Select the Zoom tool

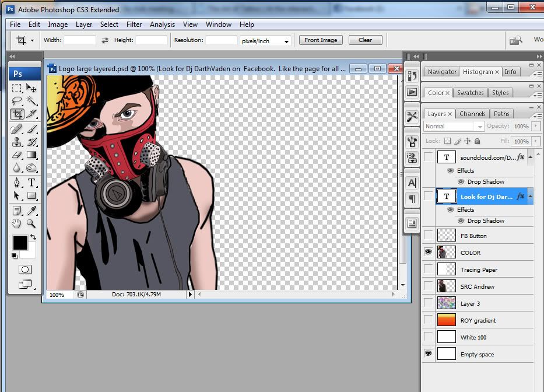(31, 223)
